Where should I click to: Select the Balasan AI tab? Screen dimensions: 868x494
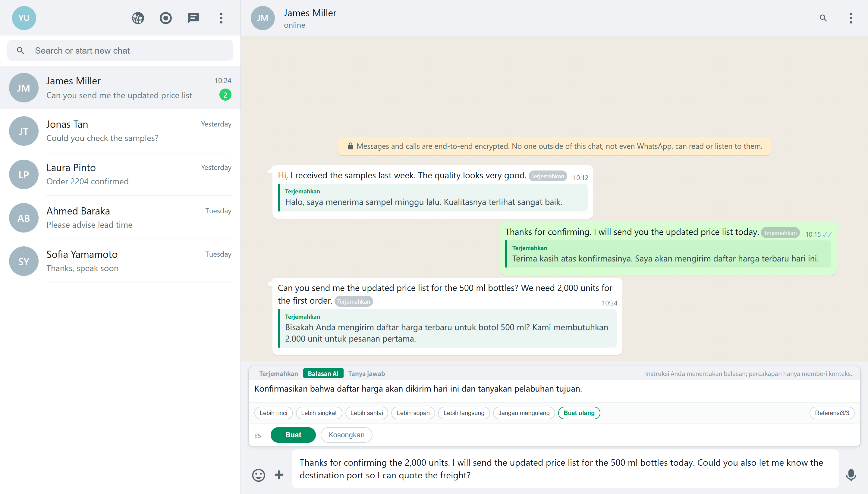(323, 374)
